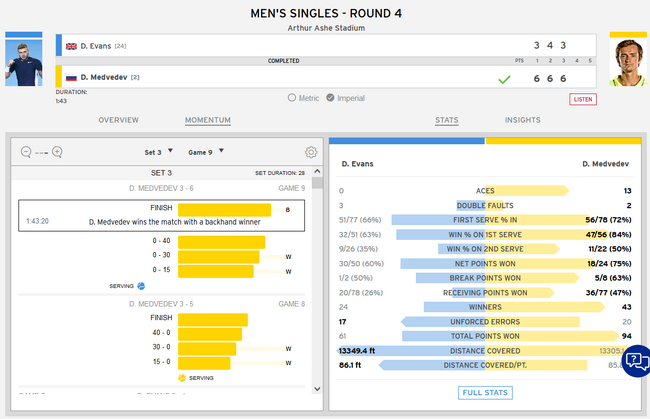Viewport: 650px width, 419px height.
Task: Select the Metric units option
Action: tap(292, 98)
